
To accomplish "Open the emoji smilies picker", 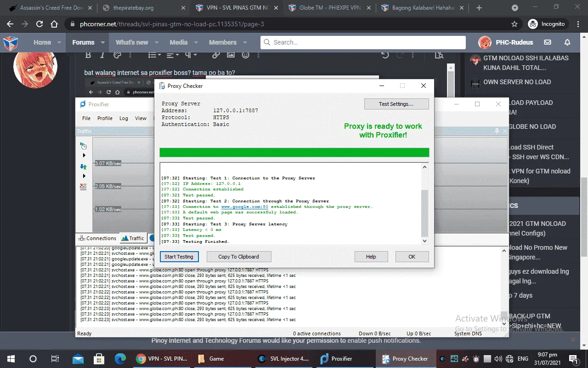I will coord(246,55).
